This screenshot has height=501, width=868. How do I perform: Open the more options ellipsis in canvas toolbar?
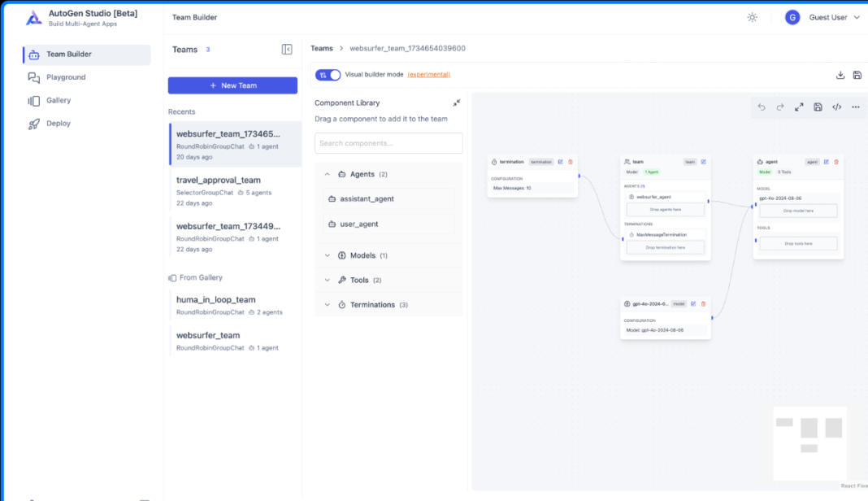(x=855, y=107)
